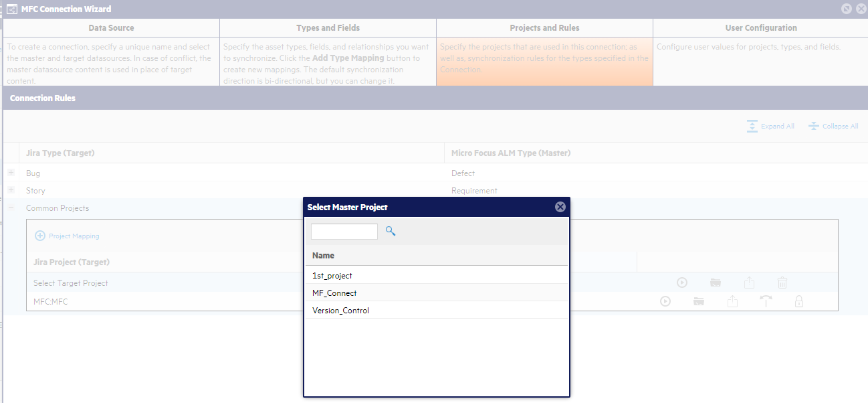Delete the Select Target Project row mapping
The image size is (868, 403).
coord(782,283)
